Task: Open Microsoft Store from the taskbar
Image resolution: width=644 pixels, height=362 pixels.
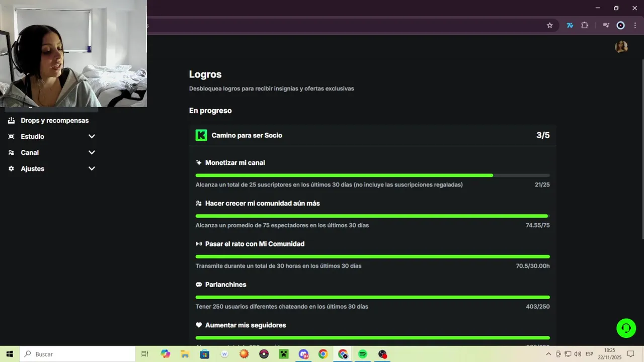Action: [204, 354]
